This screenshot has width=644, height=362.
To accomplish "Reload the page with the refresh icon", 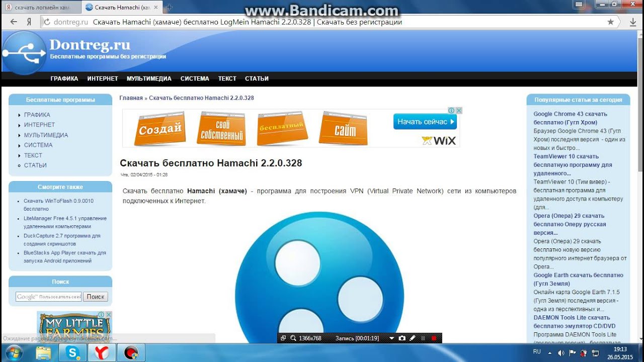I will tap(47, 22).
